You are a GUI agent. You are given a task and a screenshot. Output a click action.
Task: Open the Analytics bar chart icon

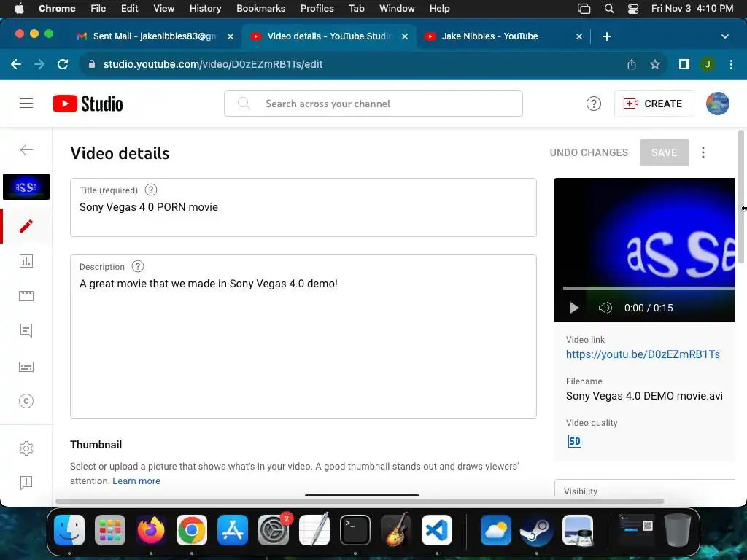(26, 261)
